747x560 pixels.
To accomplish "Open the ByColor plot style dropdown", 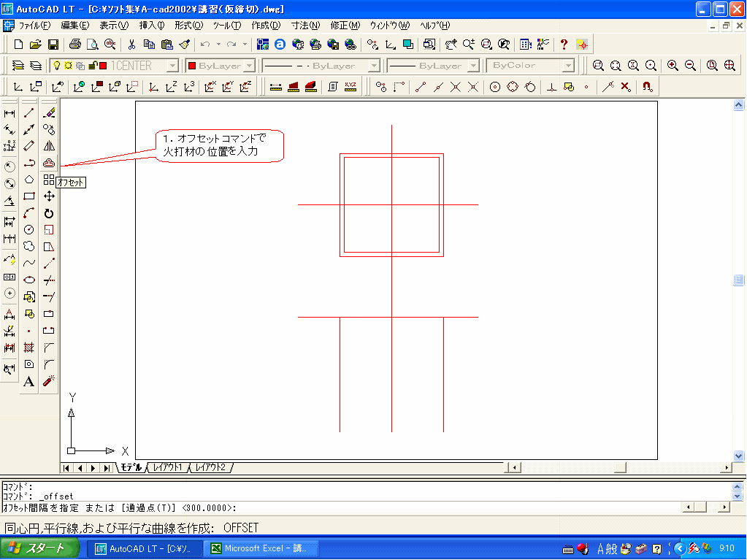I will [568, 66].
